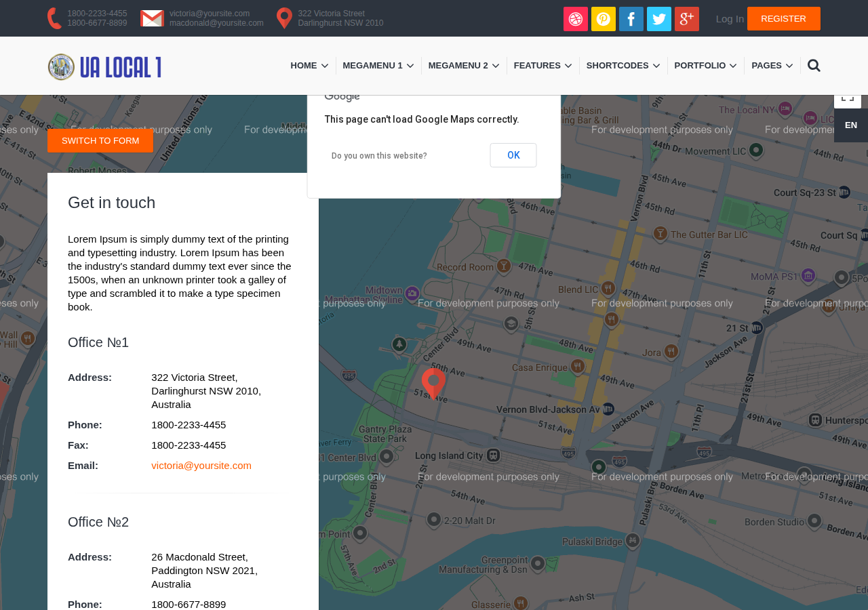Viewport: 868px width, 610px height.
Task: Open the PAGES menu item
Action: click(x=766, y=66)
